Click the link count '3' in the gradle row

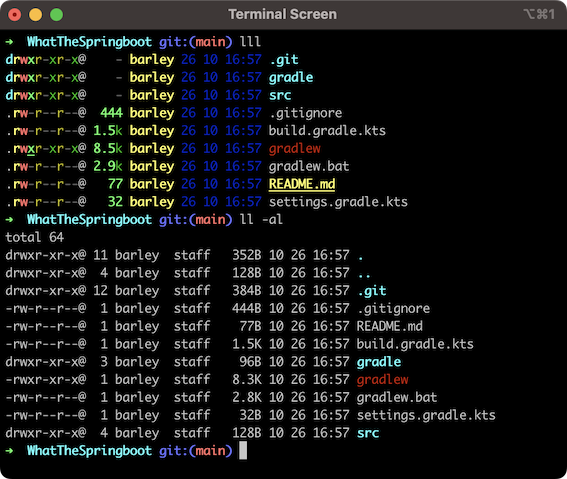tap(104, 362)
